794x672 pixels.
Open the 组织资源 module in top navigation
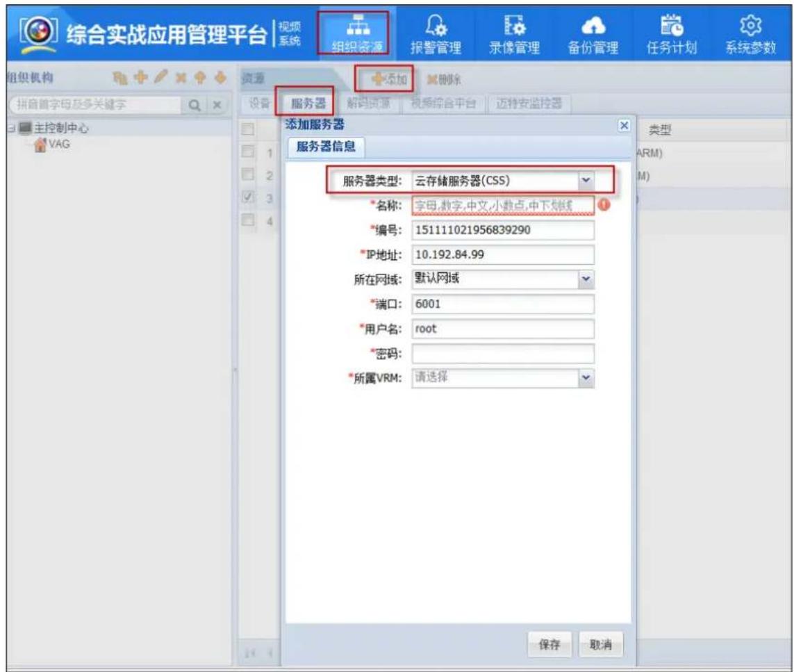coord(357,33)
